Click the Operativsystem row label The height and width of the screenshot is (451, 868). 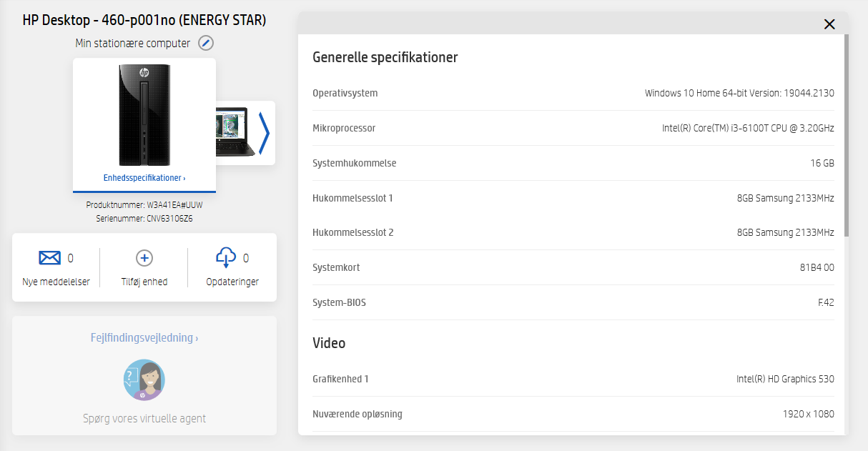pyautogui.click(x=345, y=93)
